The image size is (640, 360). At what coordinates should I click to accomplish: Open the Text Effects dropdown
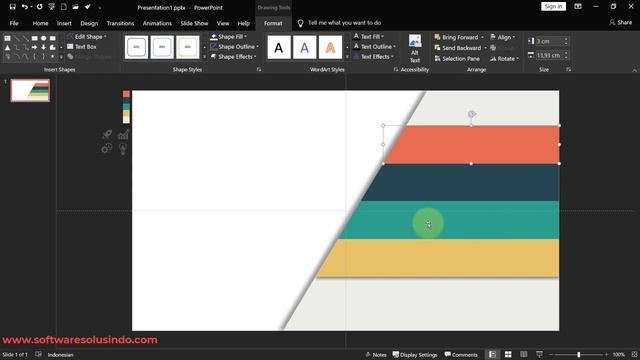[x=373, y=57]
